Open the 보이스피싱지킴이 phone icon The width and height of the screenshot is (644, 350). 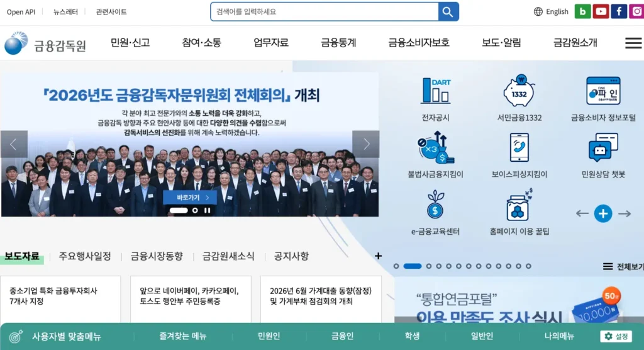coord(519,147)
